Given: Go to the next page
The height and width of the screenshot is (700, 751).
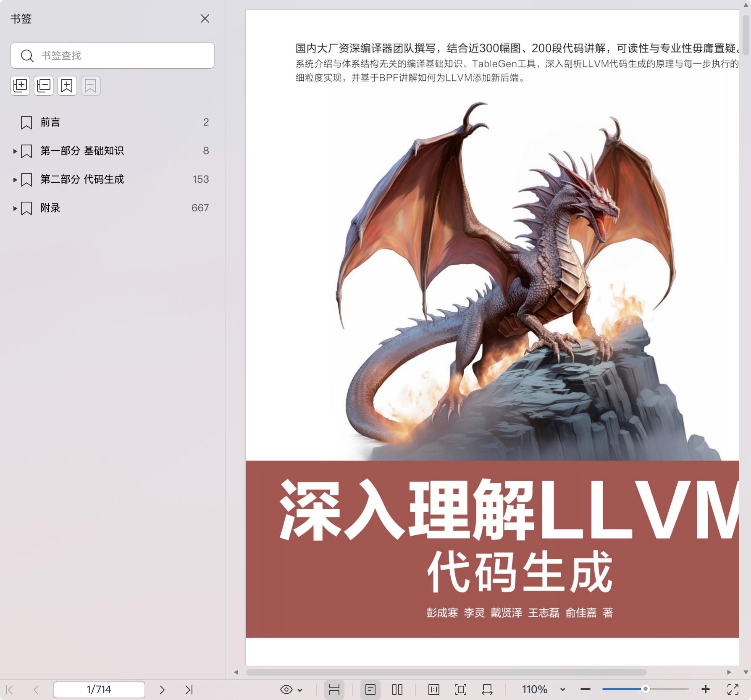Looking at the screenshot, I should (x=162, y=689).
